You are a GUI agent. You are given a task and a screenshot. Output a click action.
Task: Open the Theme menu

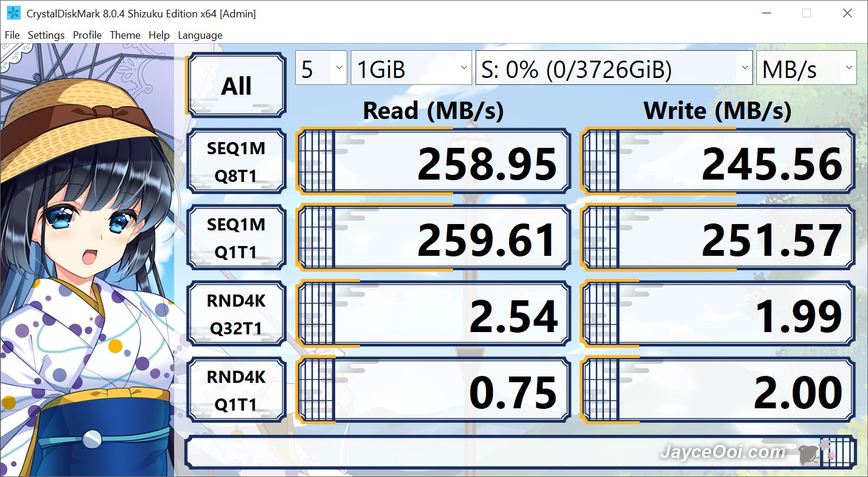click(x=125, y=35)
